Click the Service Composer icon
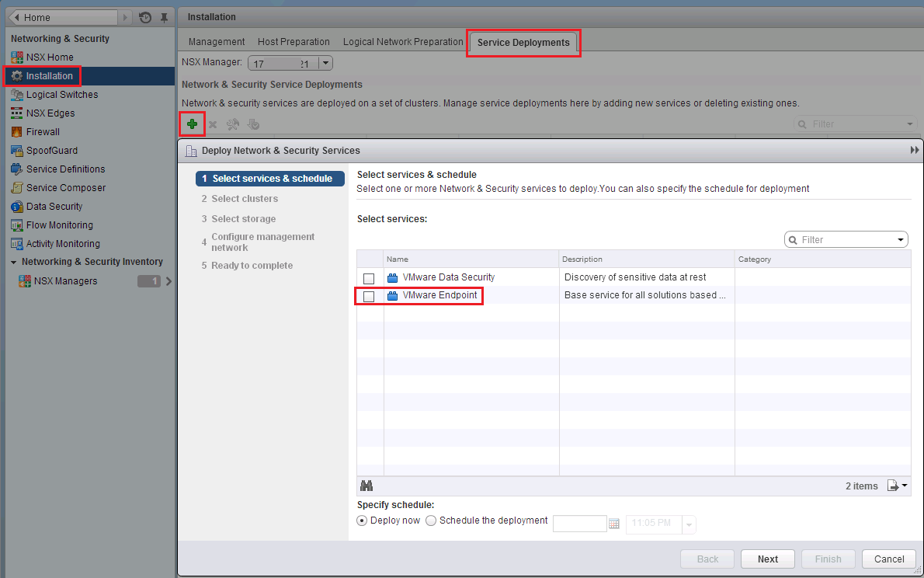Viewport: 924px width, 578px height. (16, 187)
